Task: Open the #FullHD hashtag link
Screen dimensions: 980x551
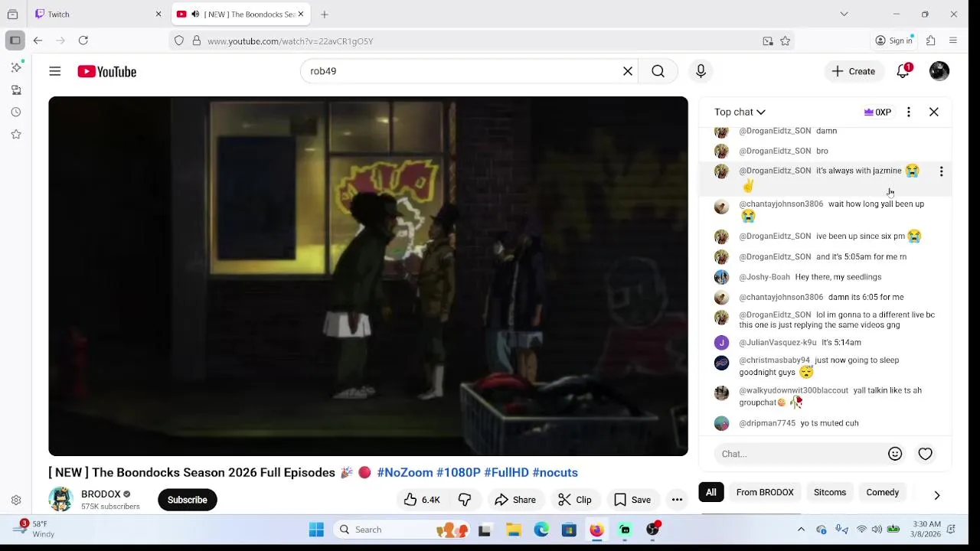Action: pos(506,472)
